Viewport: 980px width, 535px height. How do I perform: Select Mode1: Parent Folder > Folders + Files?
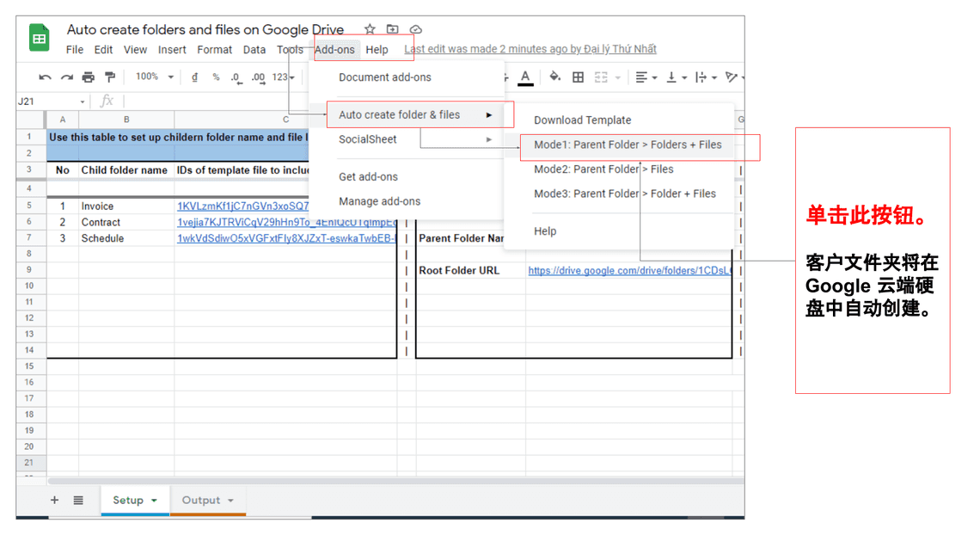click(x=628, y=145)
